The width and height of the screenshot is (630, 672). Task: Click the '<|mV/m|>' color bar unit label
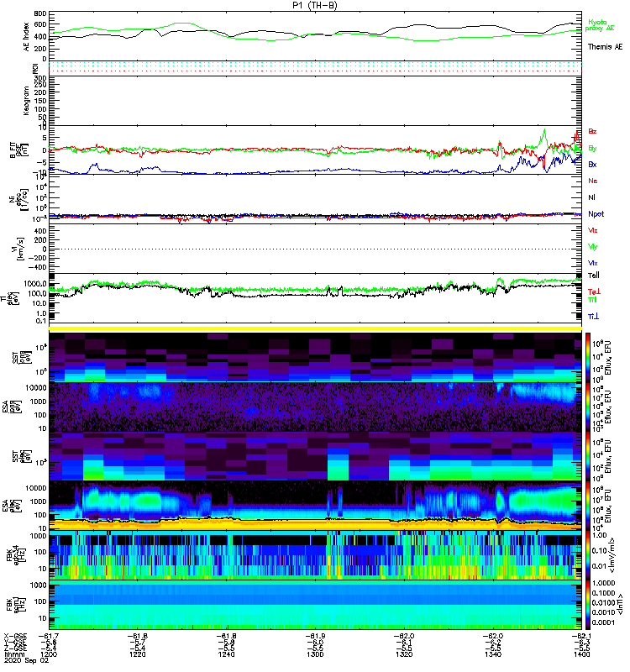(612, 555)
